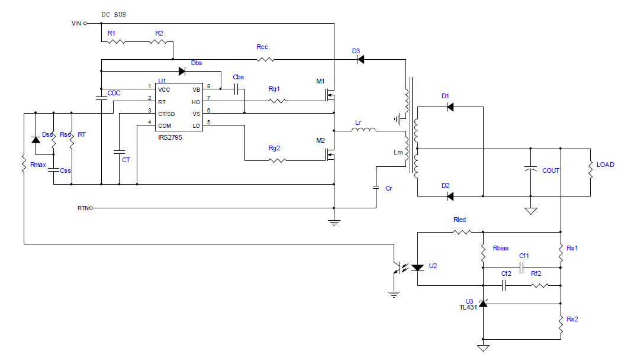Click the M1 high-side MOSFET symbol
The image size is (631, 364).
[330, 94]
